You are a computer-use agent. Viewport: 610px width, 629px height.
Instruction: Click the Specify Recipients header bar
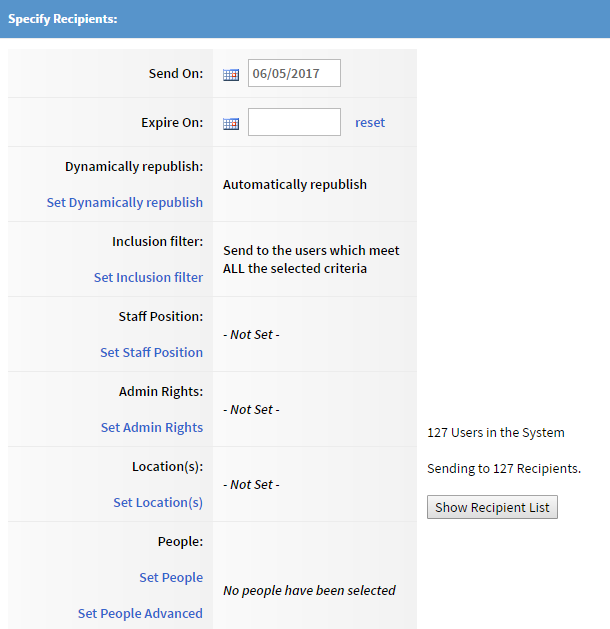[x=305, y=19]
